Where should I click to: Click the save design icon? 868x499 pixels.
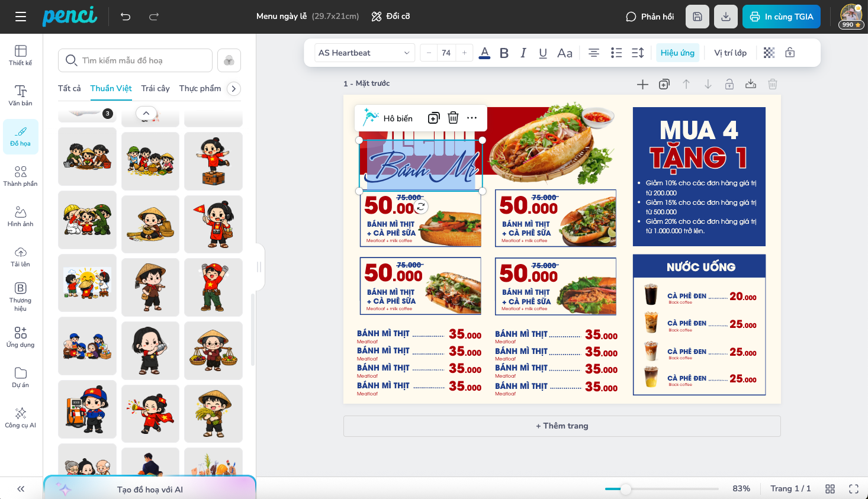click(x=697, y=17)
